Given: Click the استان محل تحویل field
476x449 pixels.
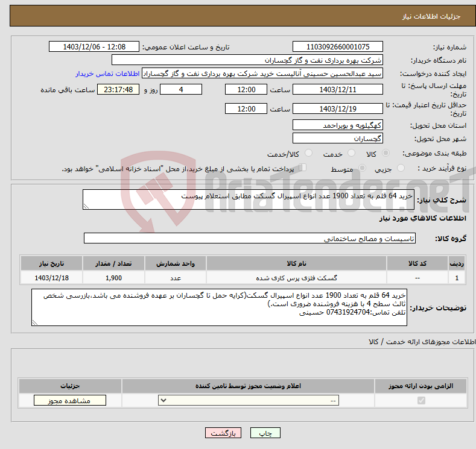Looking at the screenshot, I should click(337, 125).
